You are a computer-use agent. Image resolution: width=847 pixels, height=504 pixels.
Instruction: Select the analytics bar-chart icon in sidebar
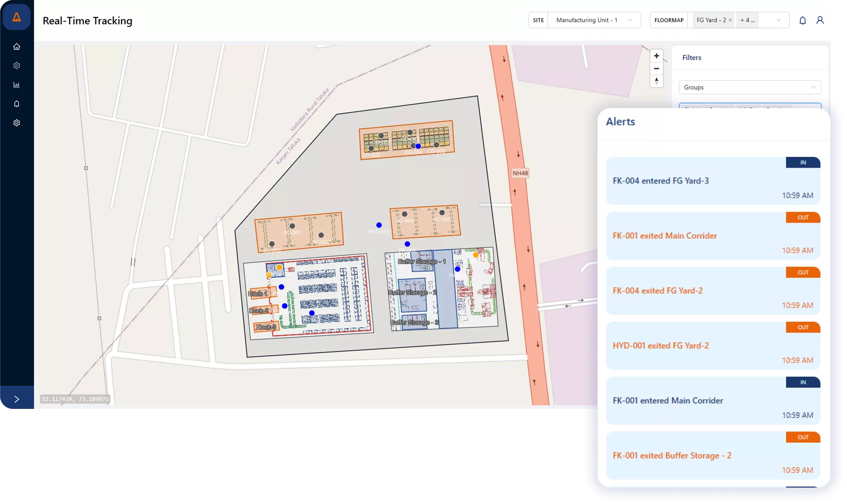pyautogui.click(x=16, y=84)
